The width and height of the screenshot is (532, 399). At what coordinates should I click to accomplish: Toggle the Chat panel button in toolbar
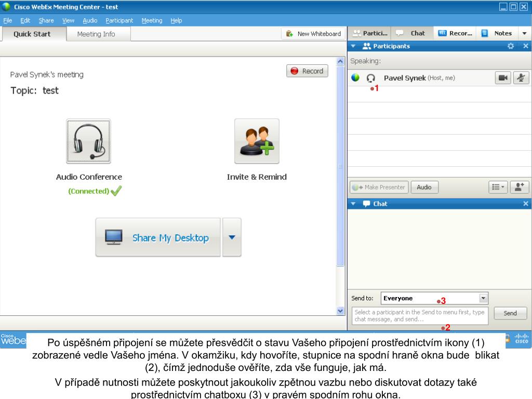coord(411,33)
